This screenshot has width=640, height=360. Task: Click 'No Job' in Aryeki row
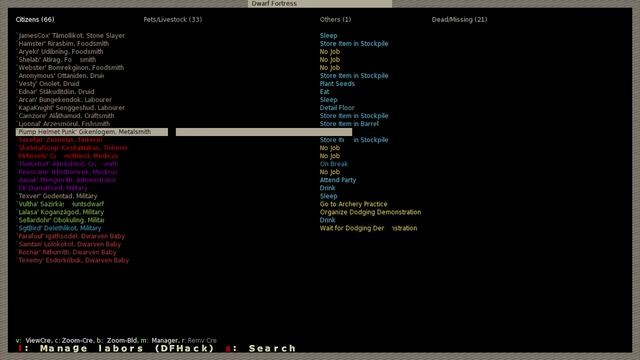coord(330,52)
